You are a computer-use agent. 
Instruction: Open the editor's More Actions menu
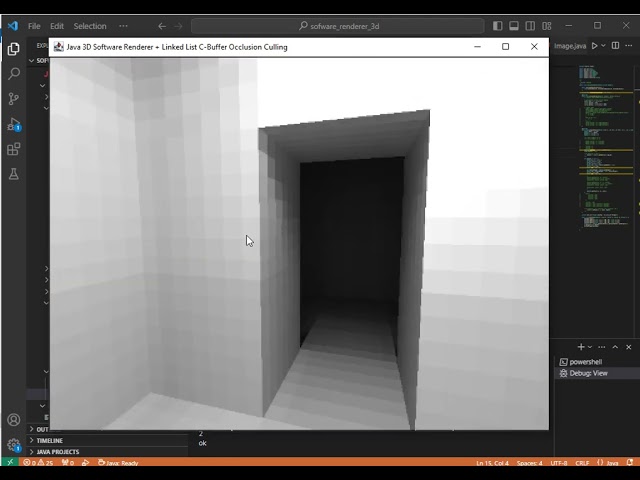[629, 45]
